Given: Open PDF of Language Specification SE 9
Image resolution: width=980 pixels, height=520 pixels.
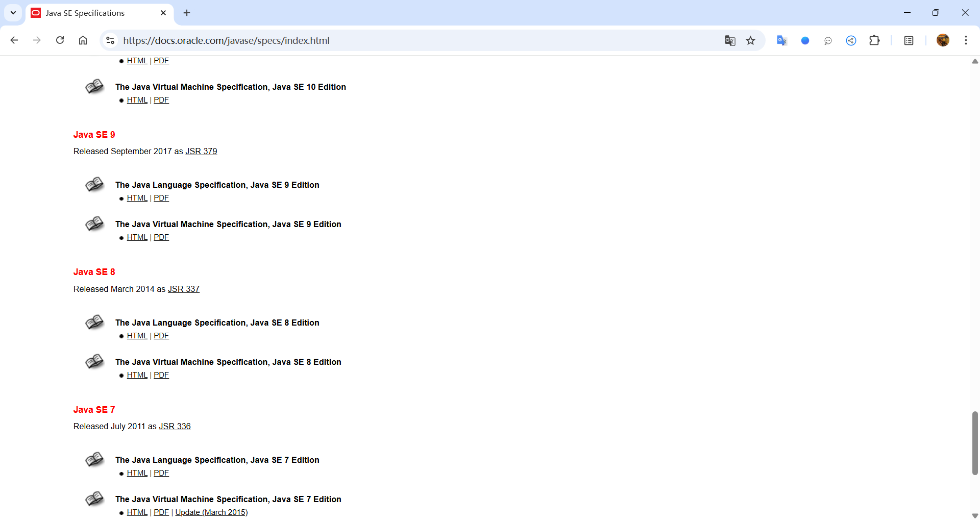Looking at the screenshot, I should pyautogui.click(x=161, y=198).
